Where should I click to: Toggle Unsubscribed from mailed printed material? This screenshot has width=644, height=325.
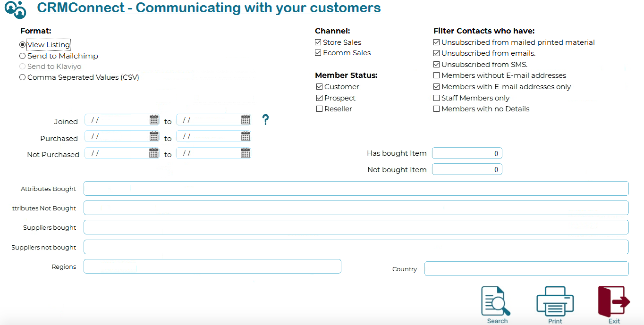click(437, 42)
